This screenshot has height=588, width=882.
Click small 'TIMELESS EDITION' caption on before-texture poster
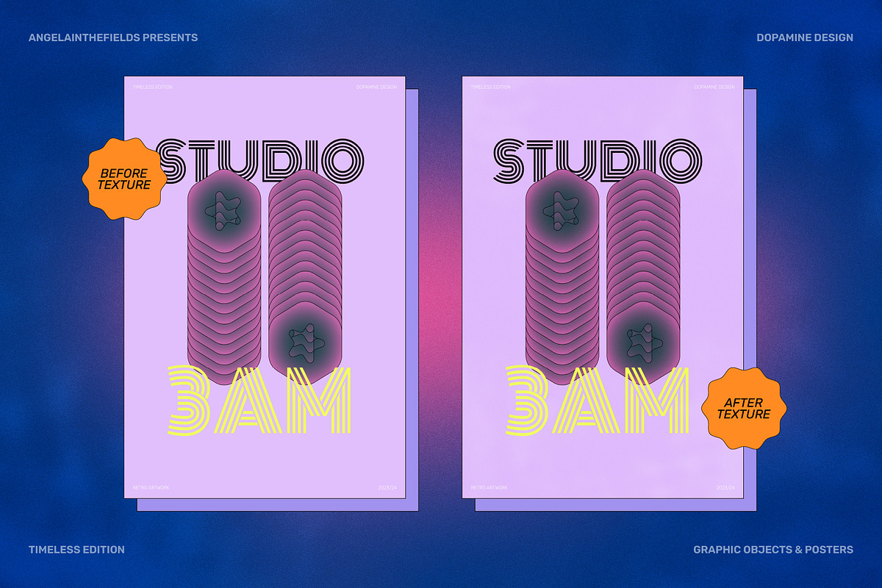[x=152, y=87]
